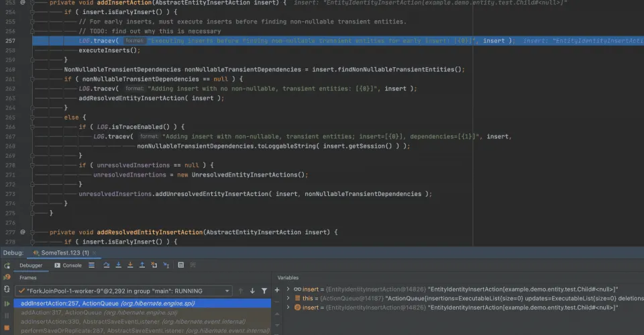Image resolution: width=644 pixels, height=335 pixels.
Task: Collapse the code block at line 261
Action: pyautogui.click(x=32, y=79)
